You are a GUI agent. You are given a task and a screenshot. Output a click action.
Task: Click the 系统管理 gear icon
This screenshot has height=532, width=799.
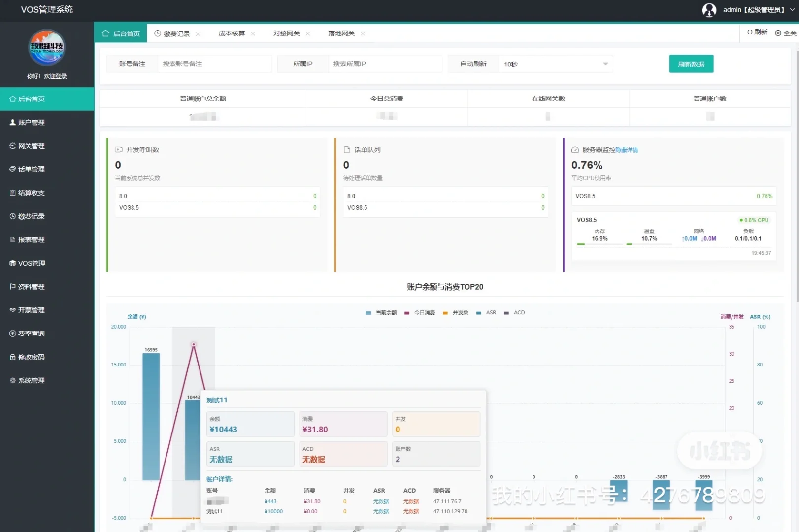pos(13,380)
